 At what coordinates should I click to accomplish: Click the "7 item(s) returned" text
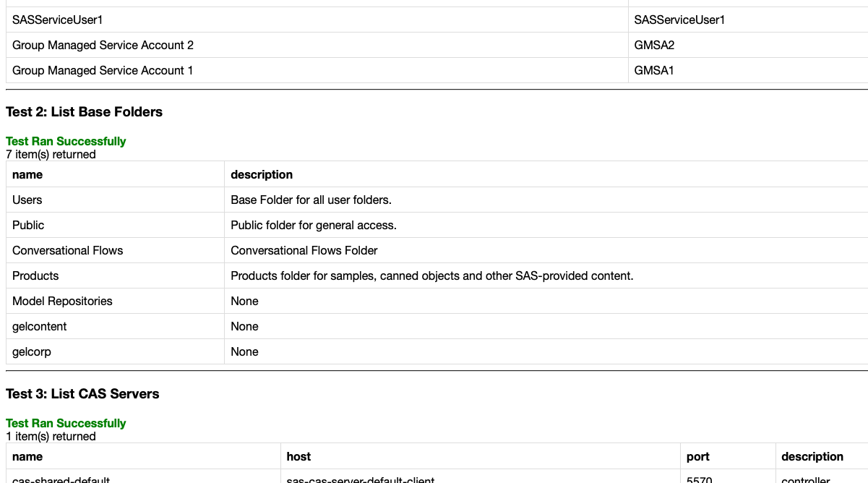click(x=51, y=154)
